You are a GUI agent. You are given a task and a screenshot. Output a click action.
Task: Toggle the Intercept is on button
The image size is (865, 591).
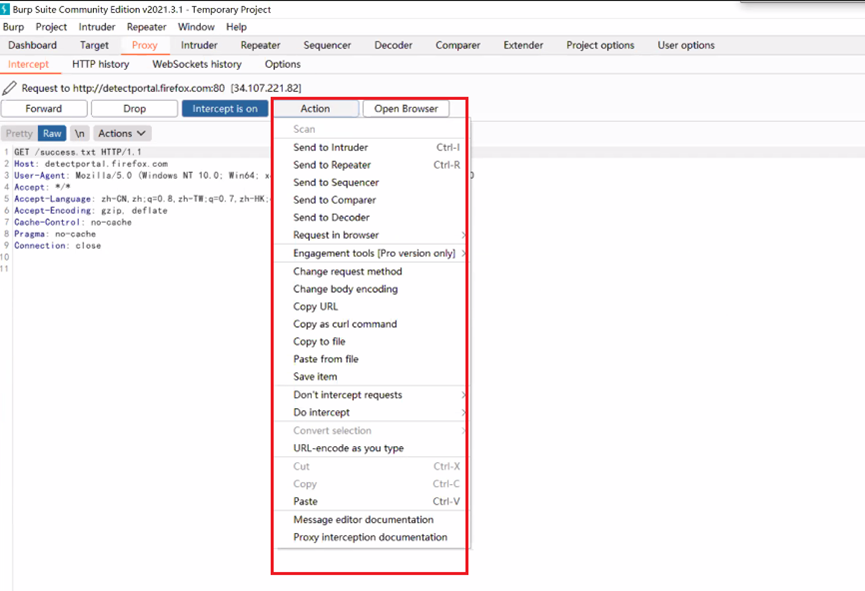[225, 109]
